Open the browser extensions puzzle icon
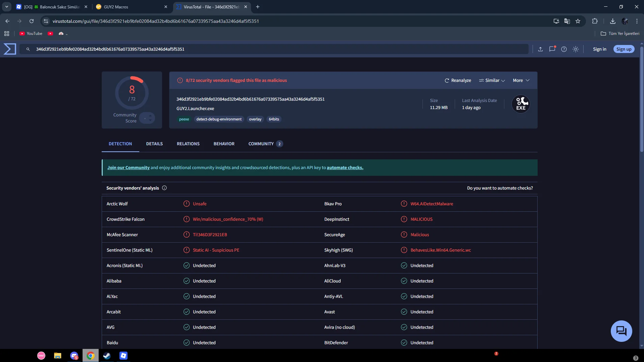The image size is (644, 362). 595,21
